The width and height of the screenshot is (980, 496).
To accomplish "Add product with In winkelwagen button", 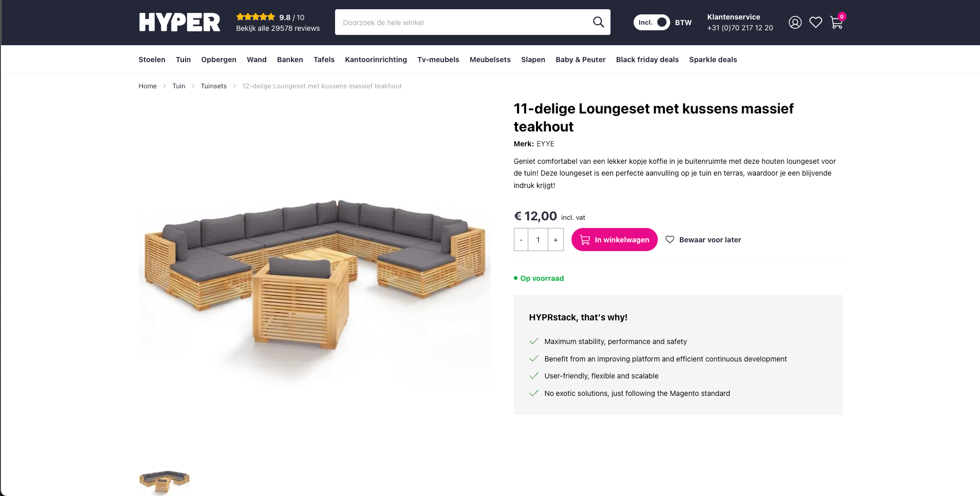I will coord(614,240).
